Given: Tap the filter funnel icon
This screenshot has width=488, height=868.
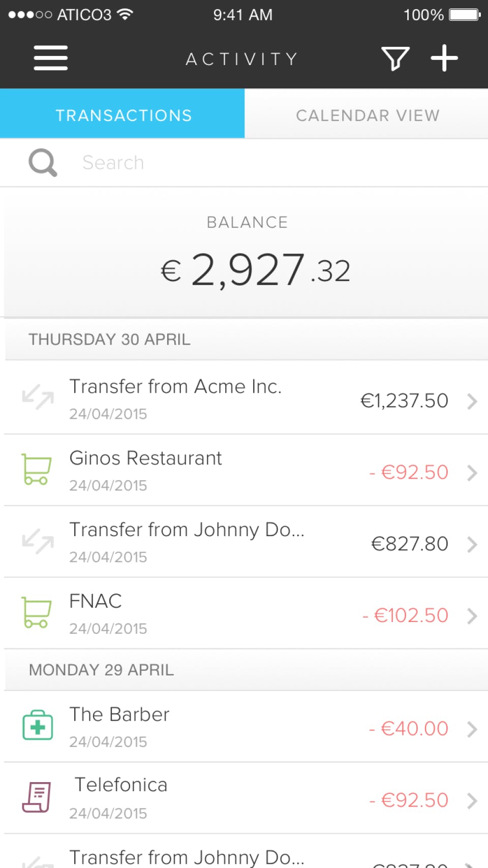Looking at the screenshot, I should [x=395, y=58].
